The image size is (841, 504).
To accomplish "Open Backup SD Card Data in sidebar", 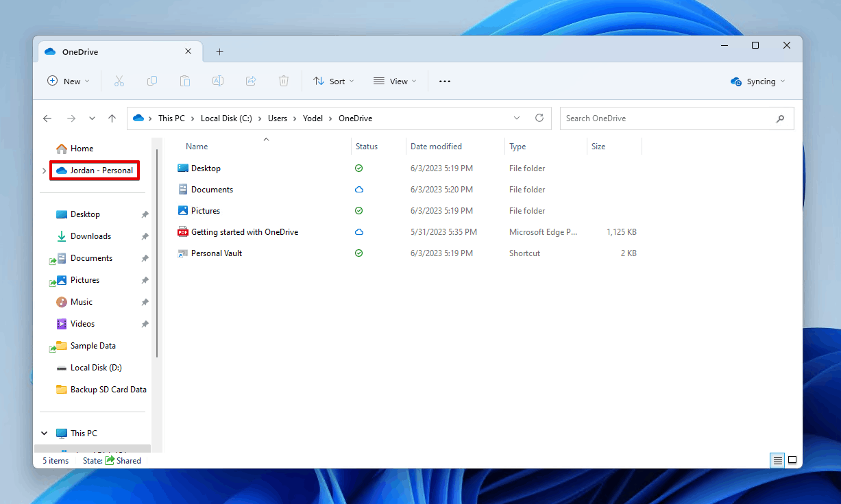I will pyautogui.click(x=108, y=390).
